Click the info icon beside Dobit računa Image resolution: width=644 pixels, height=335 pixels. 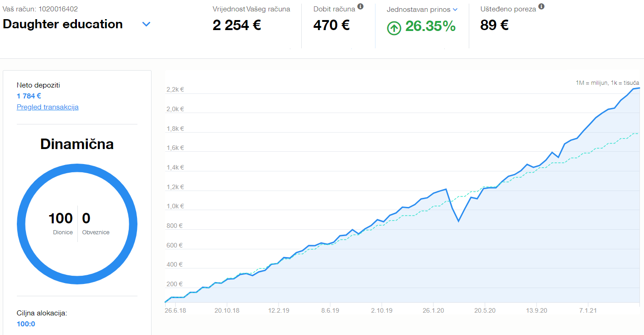click(x=360, y=6)
